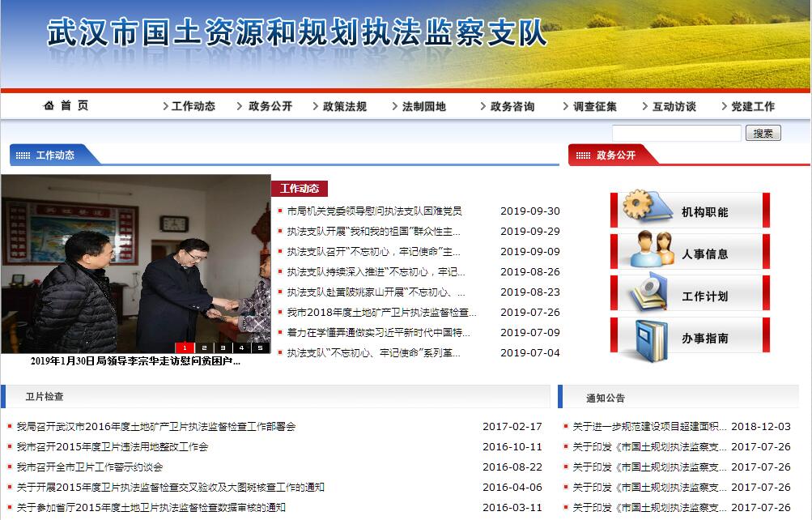Open the 工作计划 disc icon button
This screenshot has height=520, width=812.
click(x=690, y=293)
